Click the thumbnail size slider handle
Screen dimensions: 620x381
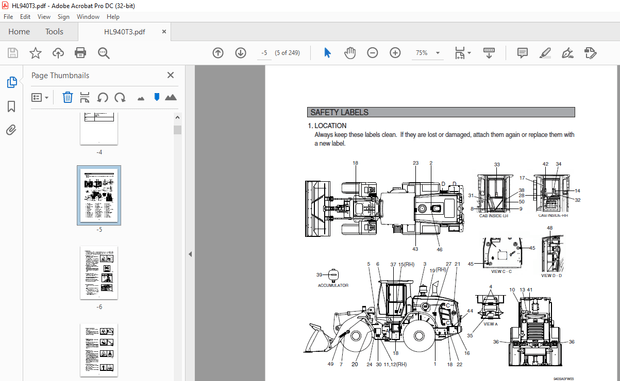(157, 97)
